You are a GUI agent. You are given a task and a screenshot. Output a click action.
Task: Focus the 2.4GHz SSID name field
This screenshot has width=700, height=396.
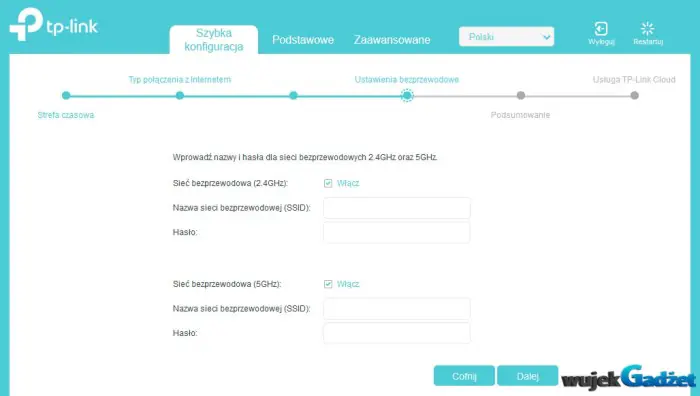[x=397, y=208]
